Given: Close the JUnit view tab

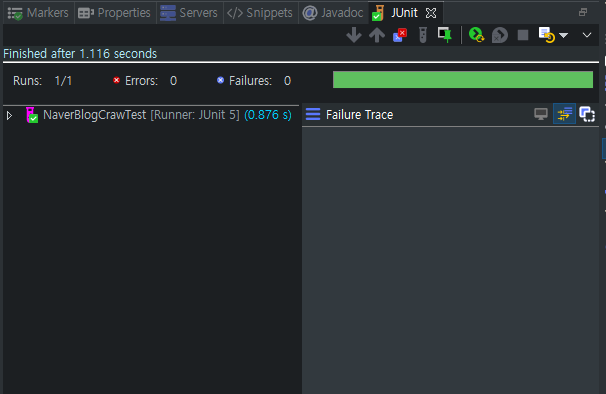Looking at the screenshot, I should pos(431,14).
